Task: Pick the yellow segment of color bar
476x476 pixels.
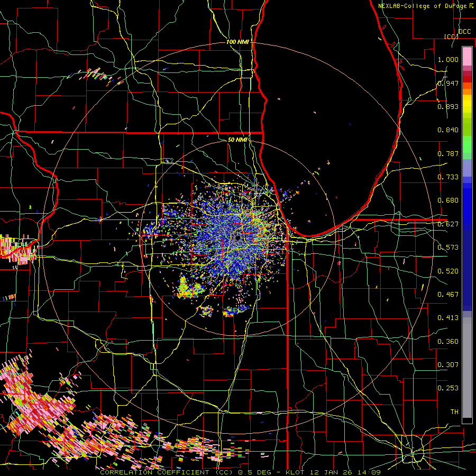Action: [467, 104]
